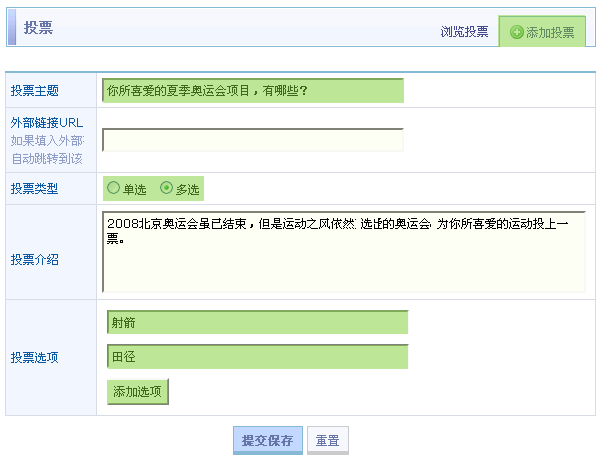Click the gray hint text under 外部链接URL
This screenshot has width=600, height=461.
tap(47, 150)
